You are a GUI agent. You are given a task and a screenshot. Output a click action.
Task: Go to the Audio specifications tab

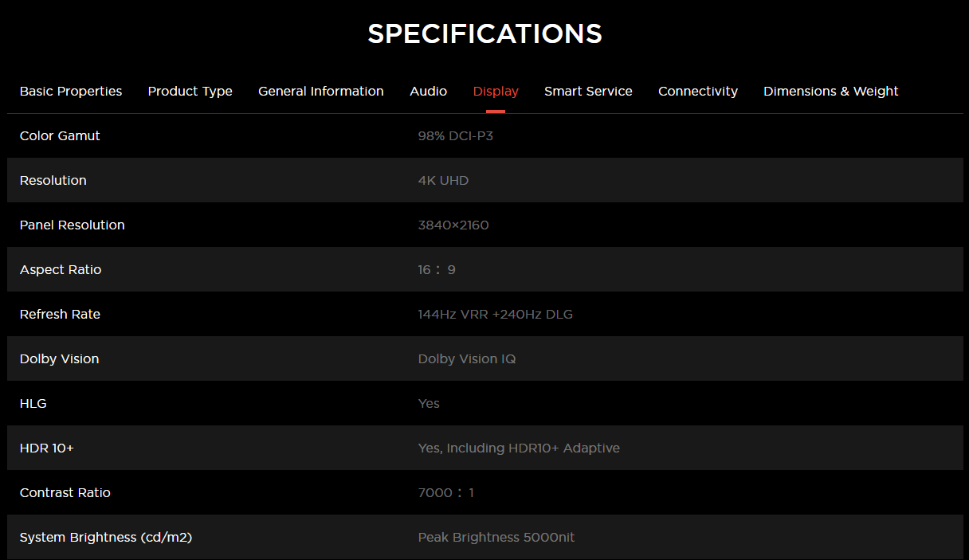[428, 92]
